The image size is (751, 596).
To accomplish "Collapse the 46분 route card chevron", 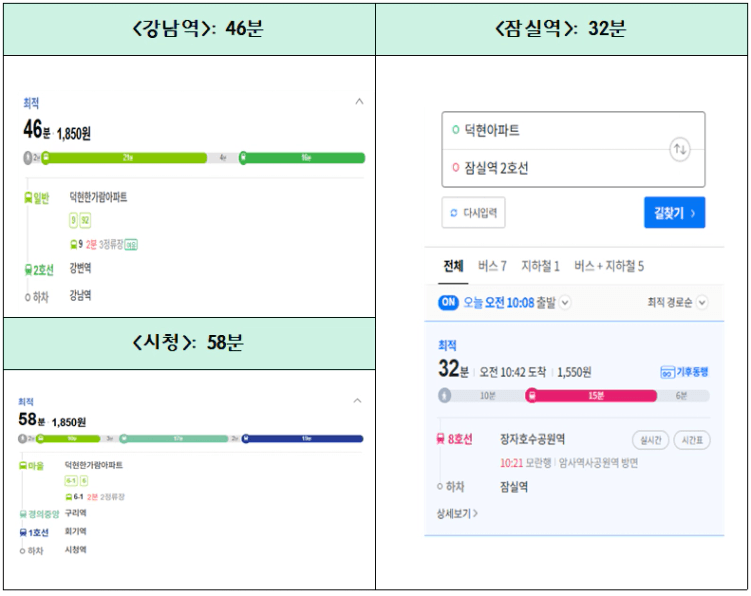I will [x=359, y=102].
